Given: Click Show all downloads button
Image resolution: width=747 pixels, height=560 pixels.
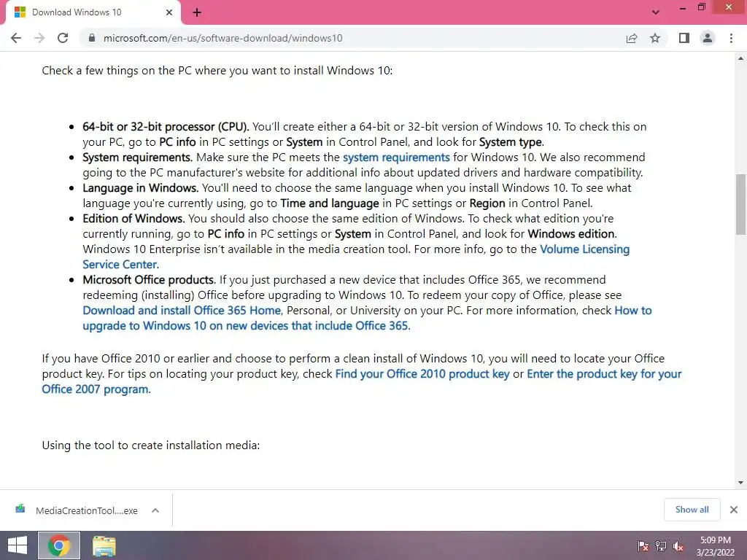Looking at the screenshot, I should pos(692,510).
